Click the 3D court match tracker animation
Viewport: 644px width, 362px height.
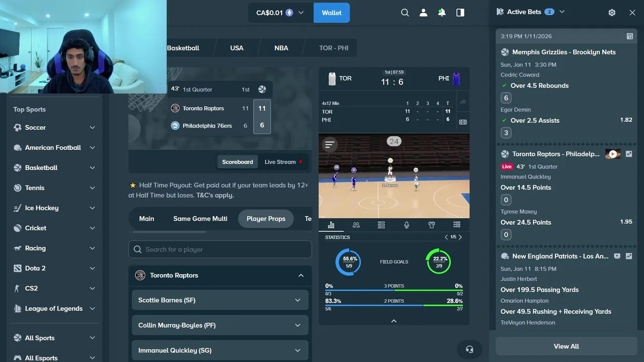(x=394, y=176)
